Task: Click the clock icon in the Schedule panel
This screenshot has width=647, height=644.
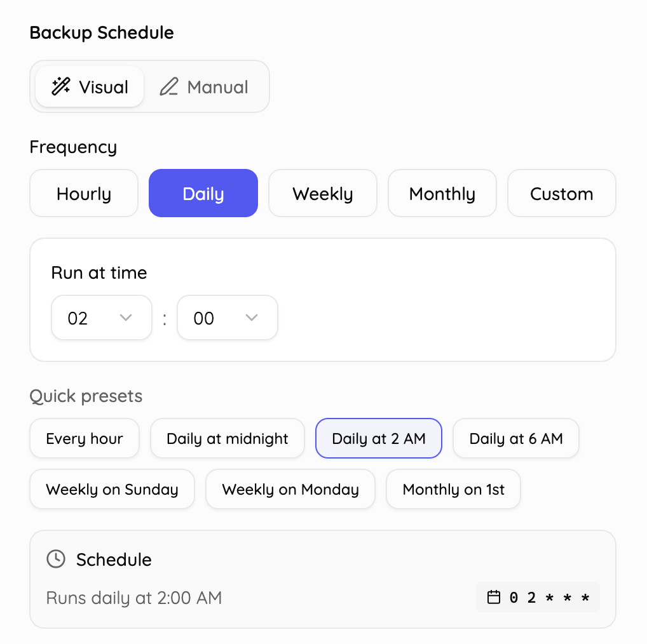Action: point(55,560)
